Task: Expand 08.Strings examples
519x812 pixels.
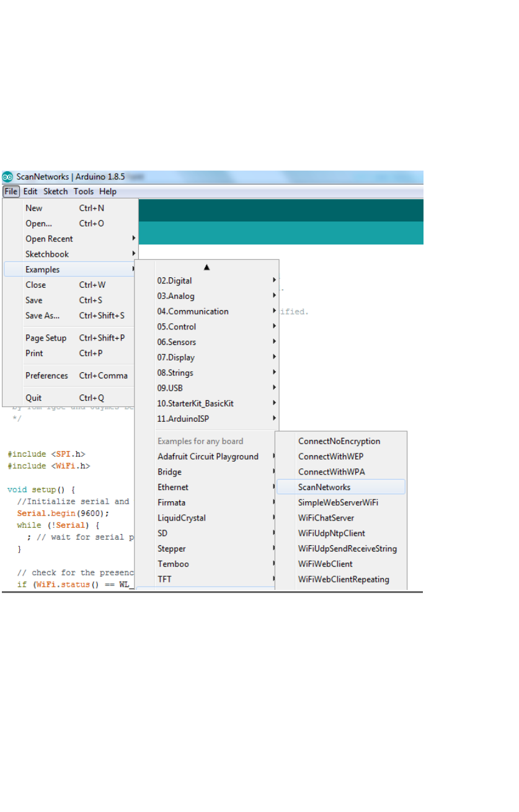Action: 207,373
